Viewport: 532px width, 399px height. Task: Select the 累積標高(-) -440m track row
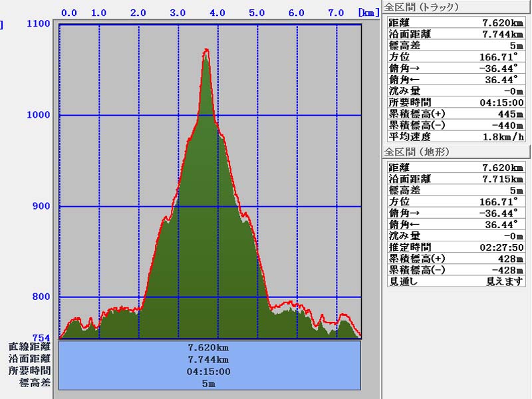(x=456, y=125)
